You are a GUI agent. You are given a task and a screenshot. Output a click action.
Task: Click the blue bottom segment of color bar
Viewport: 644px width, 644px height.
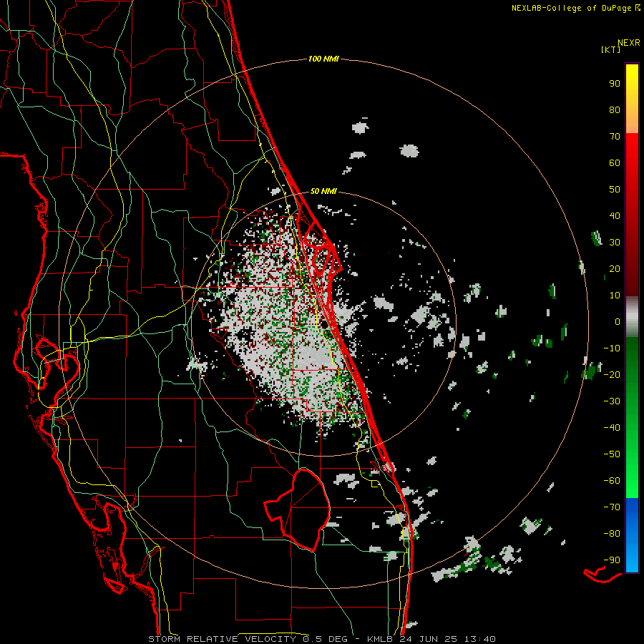point(632,535)
